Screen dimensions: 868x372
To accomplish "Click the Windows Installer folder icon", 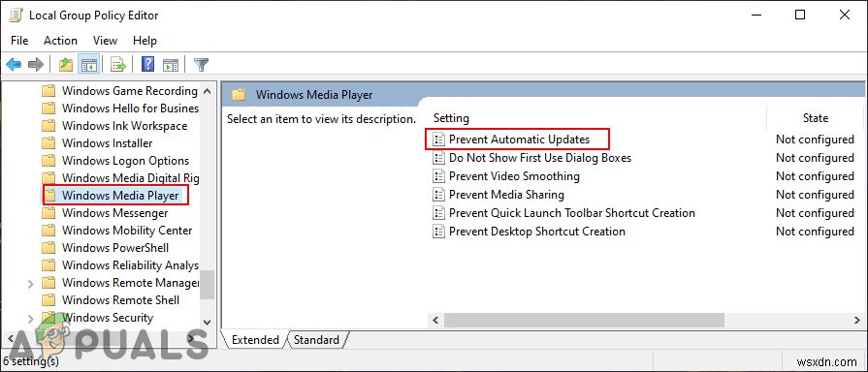I will point(49,143).
